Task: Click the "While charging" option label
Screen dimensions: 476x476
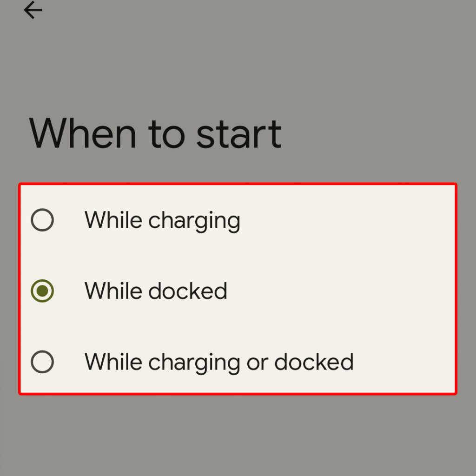Action: [x=162, y=220]
